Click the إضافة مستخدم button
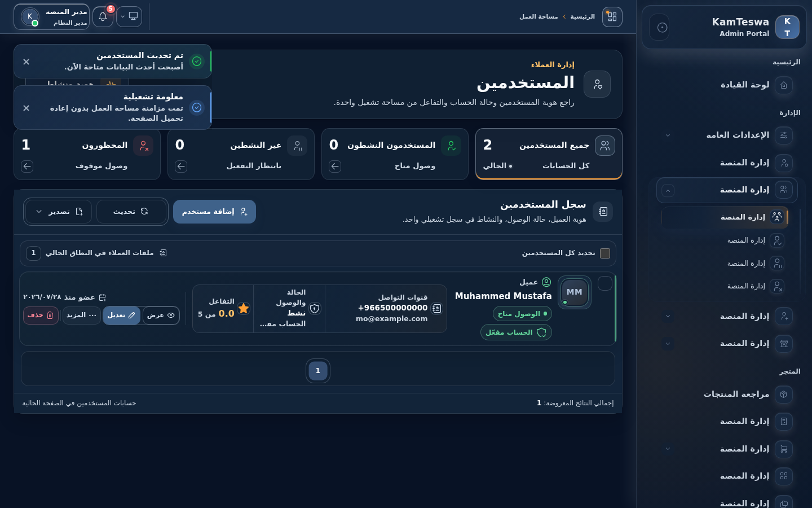 coord(214,212)
